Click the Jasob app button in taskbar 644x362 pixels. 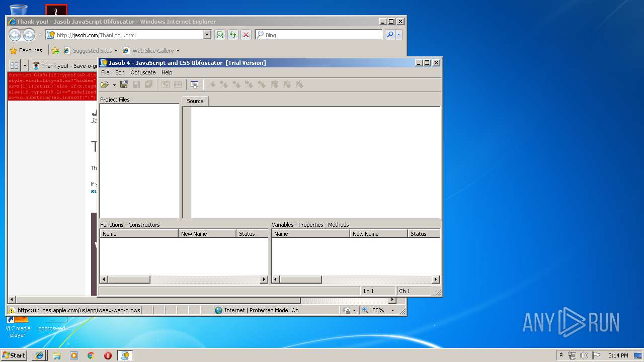click(x=125, y=355)
